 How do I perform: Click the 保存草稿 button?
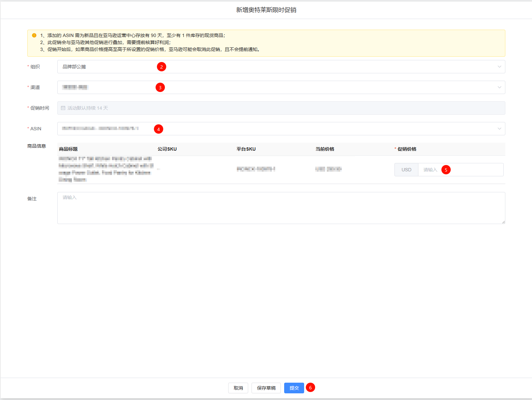[266, 388]
